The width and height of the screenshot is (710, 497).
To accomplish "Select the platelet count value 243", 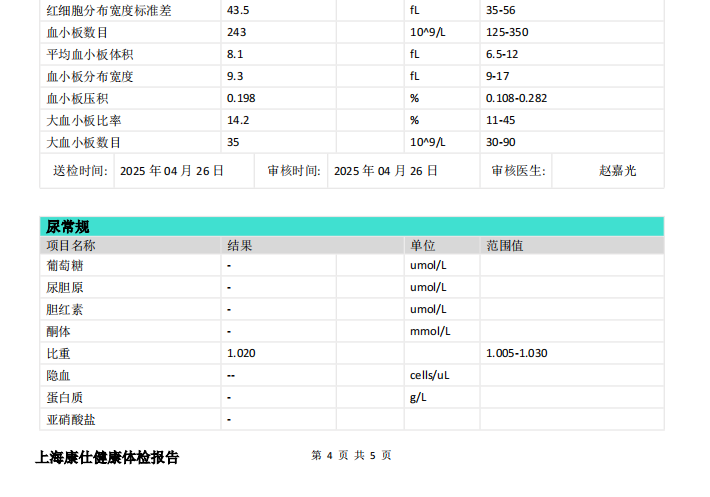I will (x=237, y=32).
